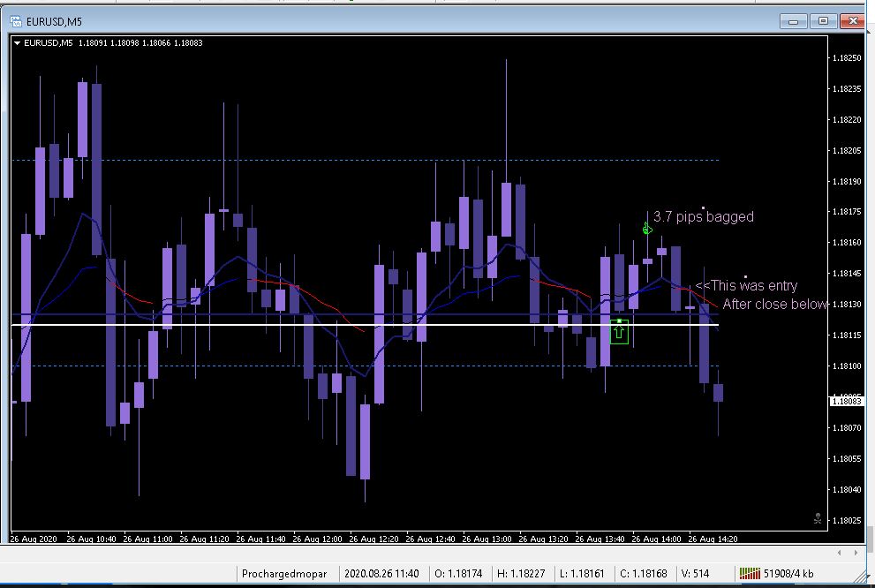Close the EURUSD,M5 chart window
The height and width of the screenshot is (588, 875).
coord(853,22)
